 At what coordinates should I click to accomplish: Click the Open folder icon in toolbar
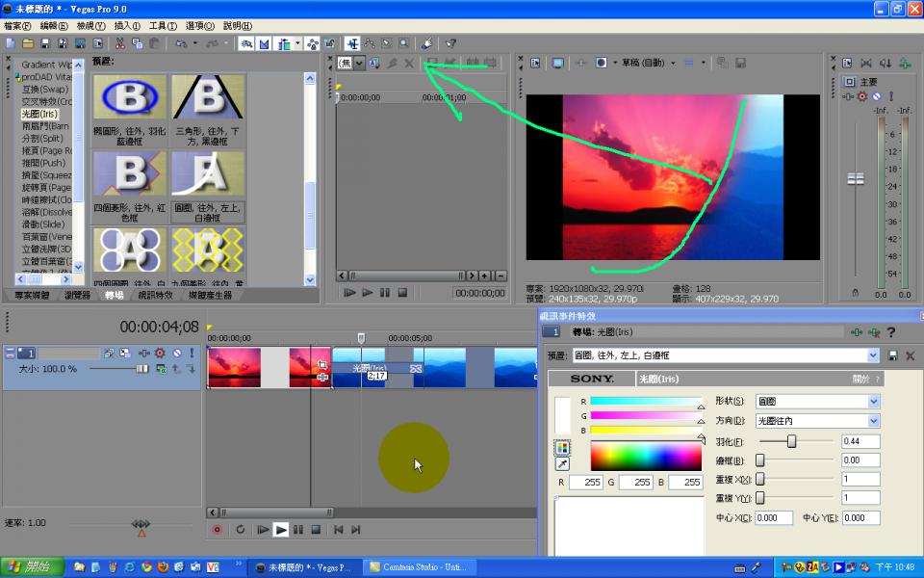28,43
